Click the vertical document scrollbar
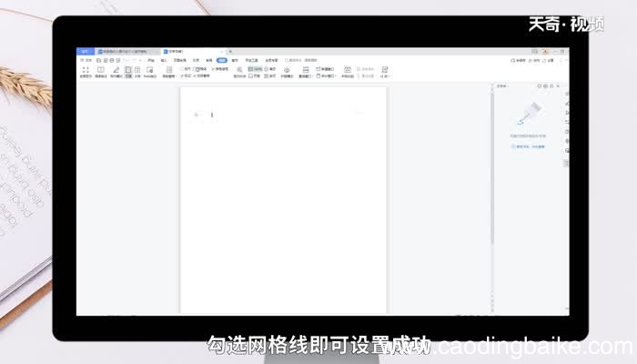This screenshot has height=364, width=637. (x=492, y=168)
